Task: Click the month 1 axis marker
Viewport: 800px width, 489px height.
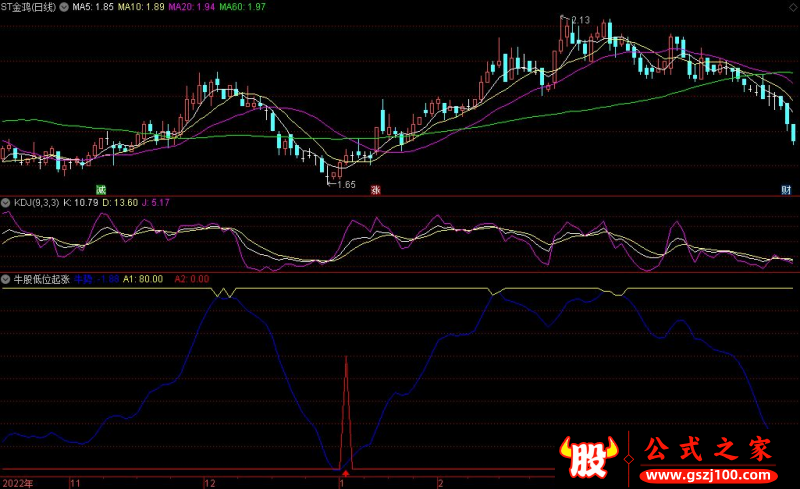Action: click(x=342, y=483)
